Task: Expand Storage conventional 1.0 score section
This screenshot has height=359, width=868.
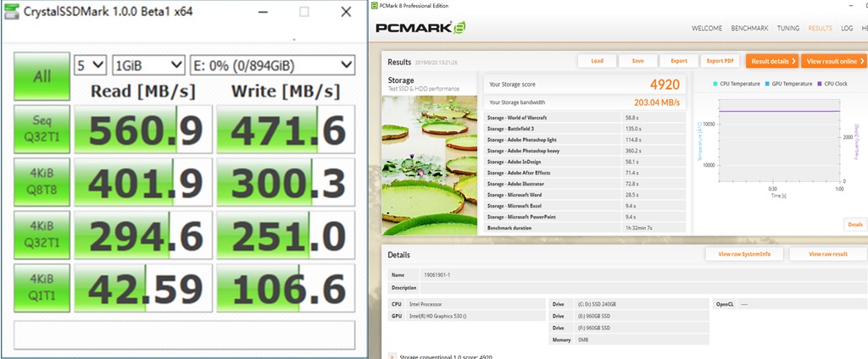Action: [392, 356]
